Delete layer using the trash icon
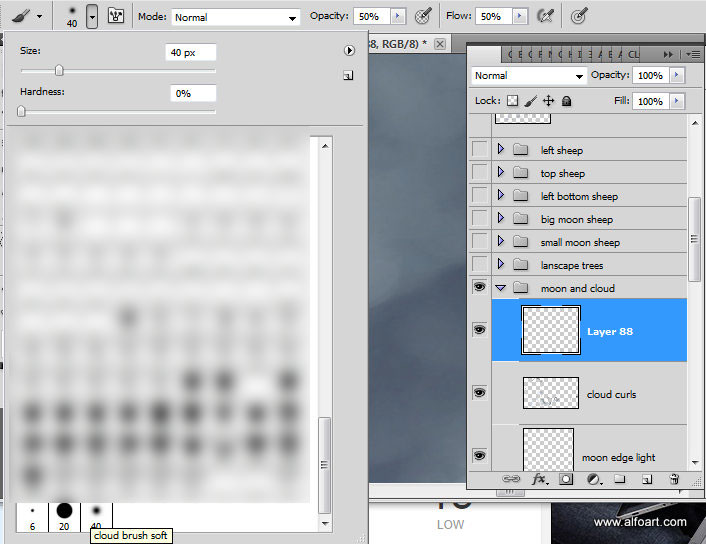 tap(674, 480)
